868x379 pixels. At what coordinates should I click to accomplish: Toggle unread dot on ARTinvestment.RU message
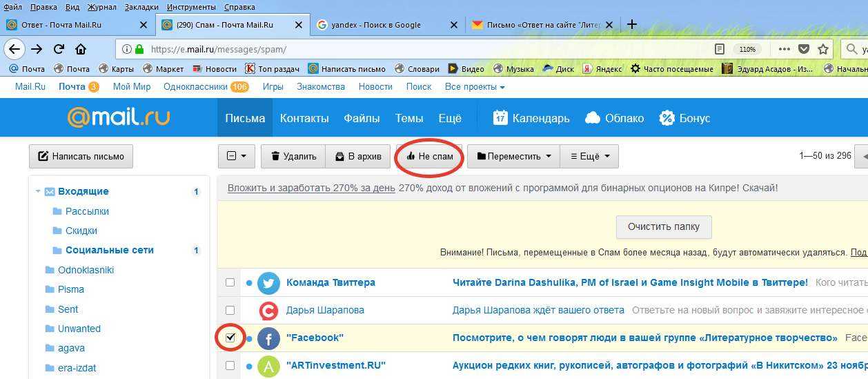pos(249,365)
